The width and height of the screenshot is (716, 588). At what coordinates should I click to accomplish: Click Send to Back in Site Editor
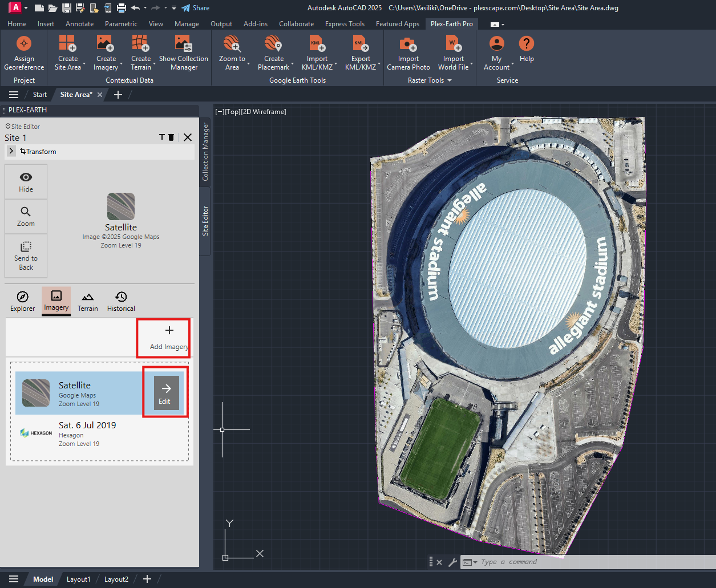click(26, 256)
